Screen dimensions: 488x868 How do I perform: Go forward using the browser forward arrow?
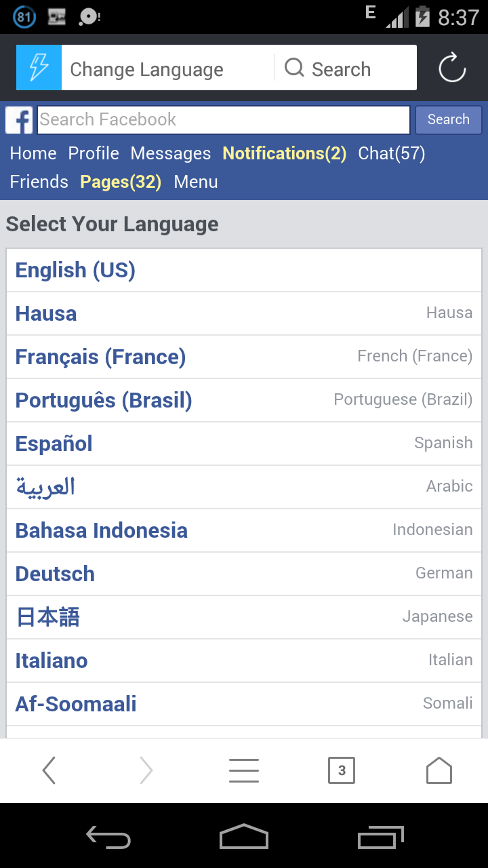(x=146, y=770)
